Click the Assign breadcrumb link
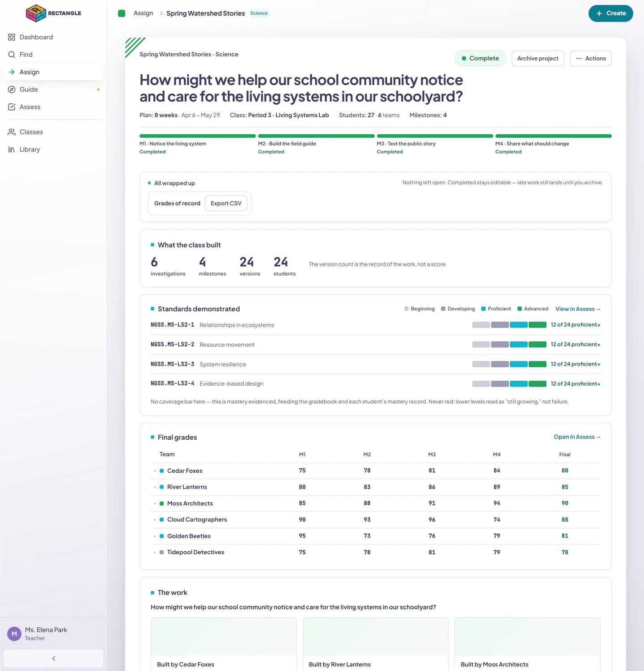 pos(143,13)
